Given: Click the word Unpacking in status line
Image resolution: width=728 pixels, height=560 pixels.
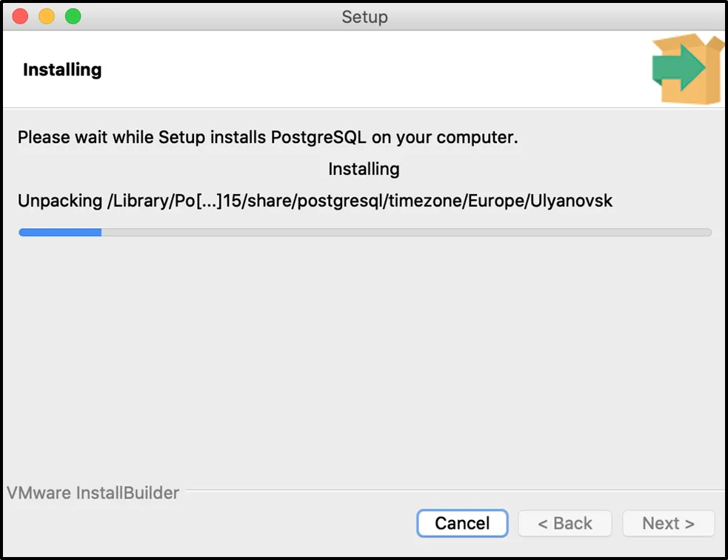Looking at the screenshot, I should tap(60, 201).
